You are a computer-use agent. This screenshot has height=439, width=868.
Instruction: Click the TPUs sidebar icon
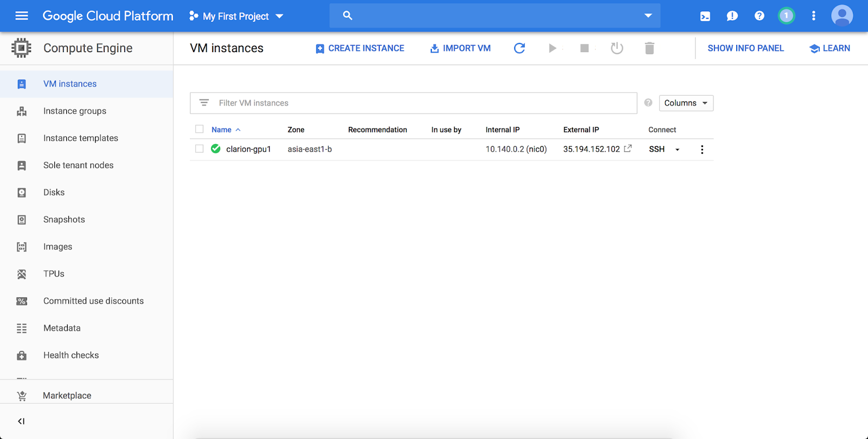coord(22,274)
